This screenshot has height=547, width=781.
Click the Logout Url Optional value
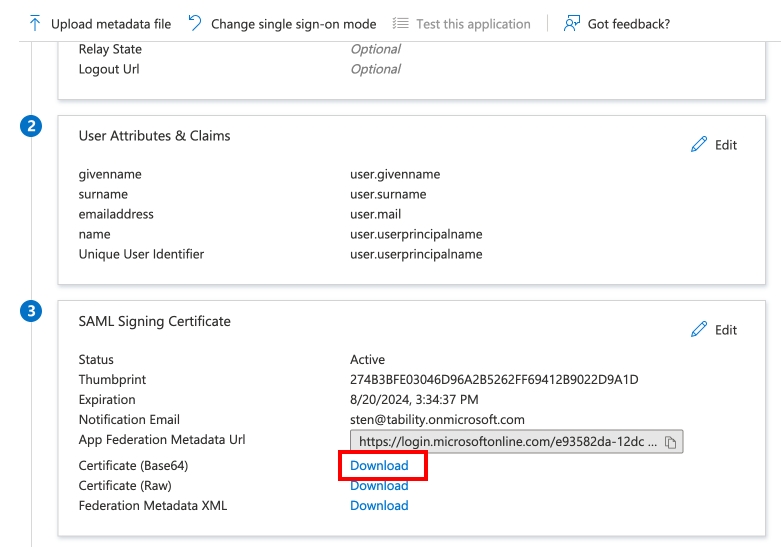coord(375,69)
